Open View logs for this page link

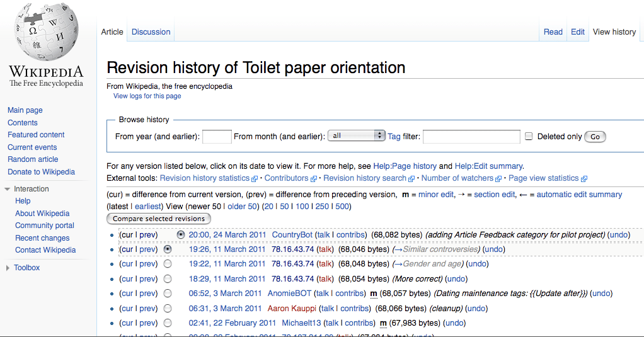[x=147, y=96]
